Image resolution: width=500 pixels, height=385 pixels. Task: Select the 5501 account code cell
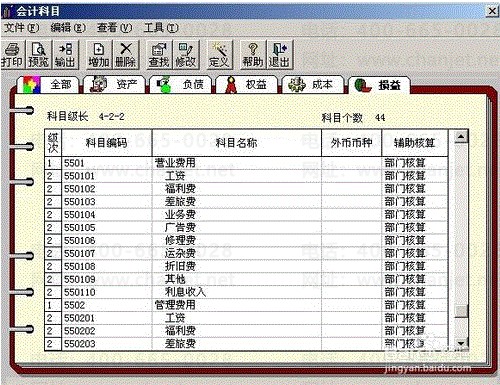[107, 163]
